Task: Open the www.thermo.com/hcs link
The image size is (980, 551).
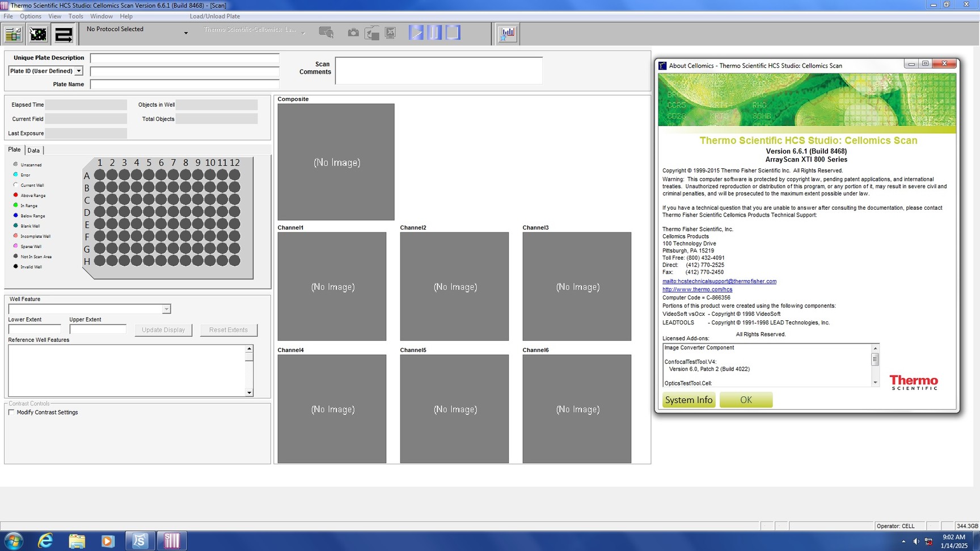Action: (x=697, y=290)
